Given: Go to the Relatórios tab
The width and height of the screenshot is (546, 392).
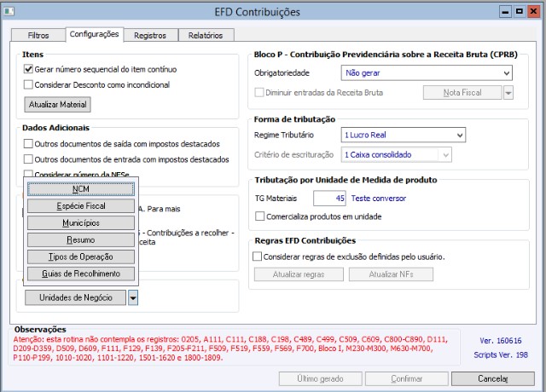Looking at the screenshot, I should [206, 35].
